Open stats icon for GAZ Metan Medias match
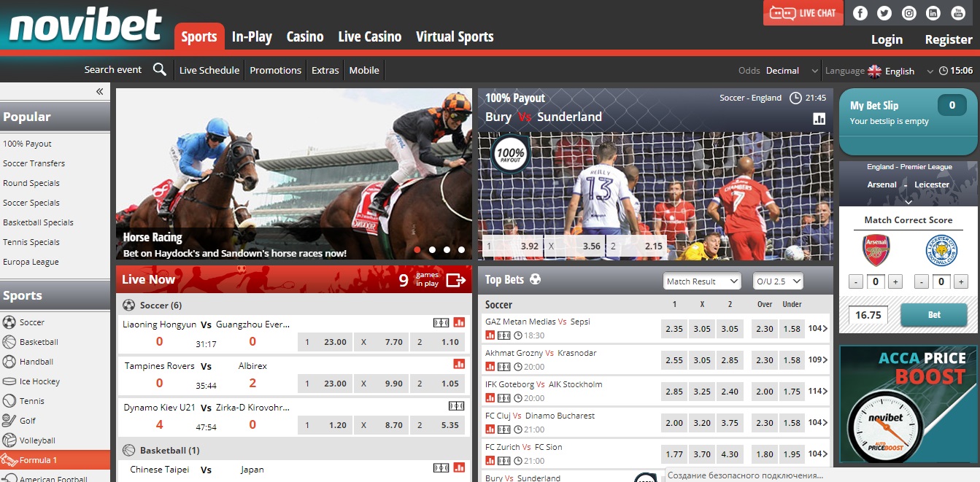980x482 pixels. click(x=490, y=335)
